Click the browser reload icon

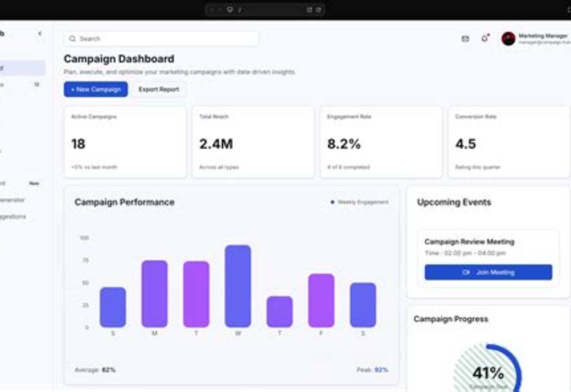(x=318, y=10)
